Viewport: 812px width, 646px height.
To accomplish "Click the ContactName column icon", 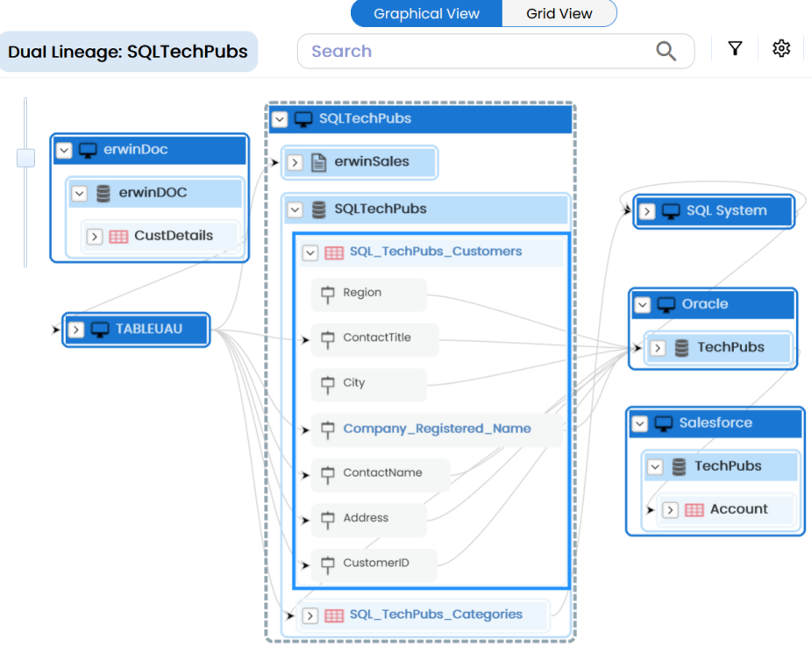I will pos(327,475).
